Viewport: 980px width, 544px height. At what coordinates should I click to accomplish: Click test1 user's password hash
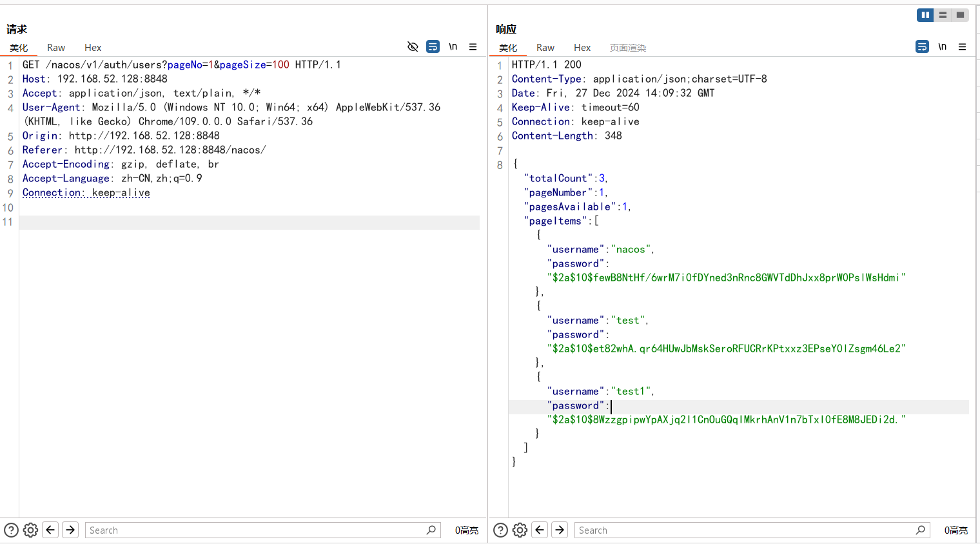pyautogui.click(x=727, y=419)
